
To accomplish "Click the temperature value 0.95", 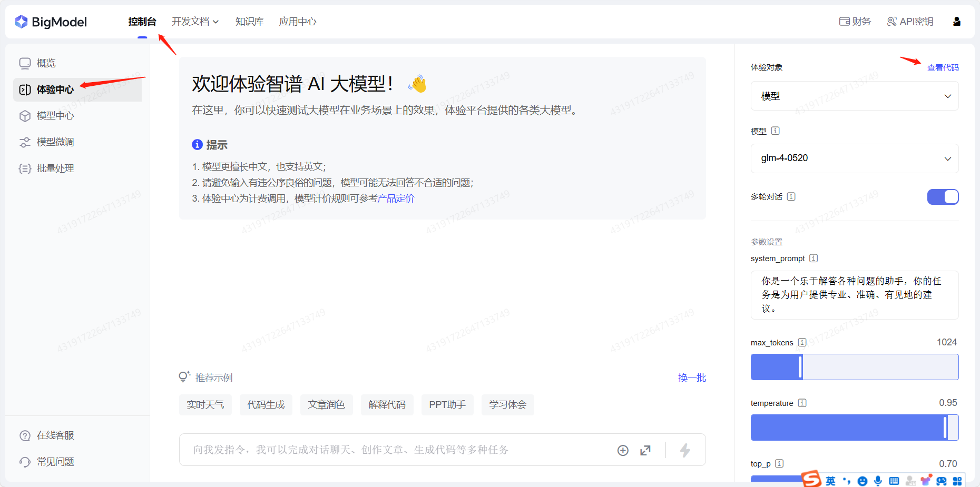I will (x=948, y=403).
